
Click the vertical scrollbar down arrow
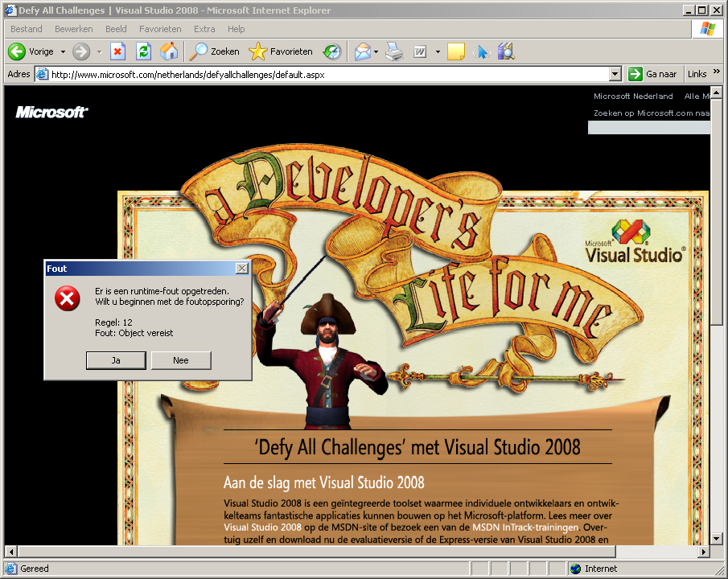[x=717, y=539]
